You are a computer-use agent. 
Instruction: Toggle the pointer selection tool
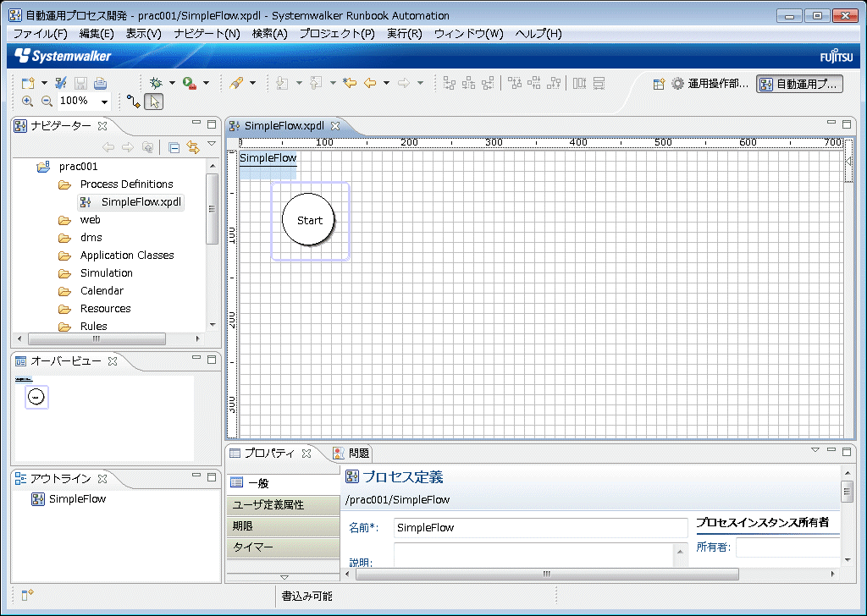[154, 102]
